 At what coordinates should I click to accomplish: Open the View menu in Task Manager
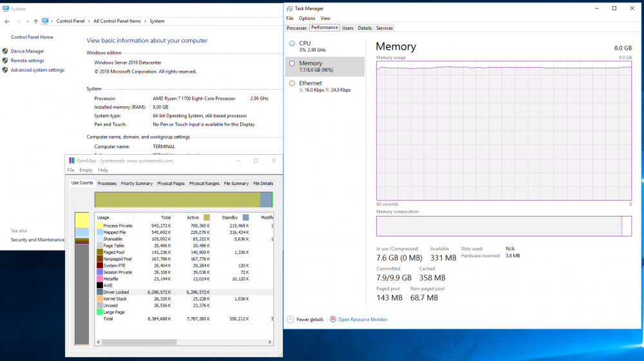[325, 19]
